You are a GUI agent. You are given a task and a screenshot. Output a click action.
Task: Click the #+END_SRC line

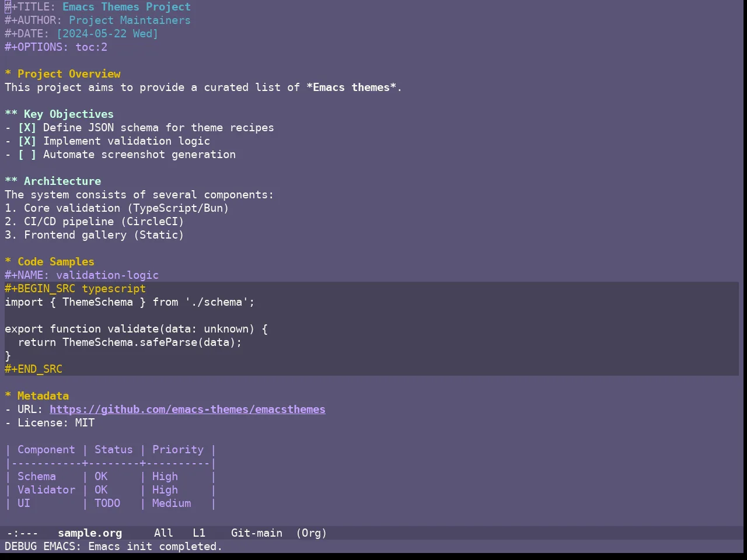33,369
